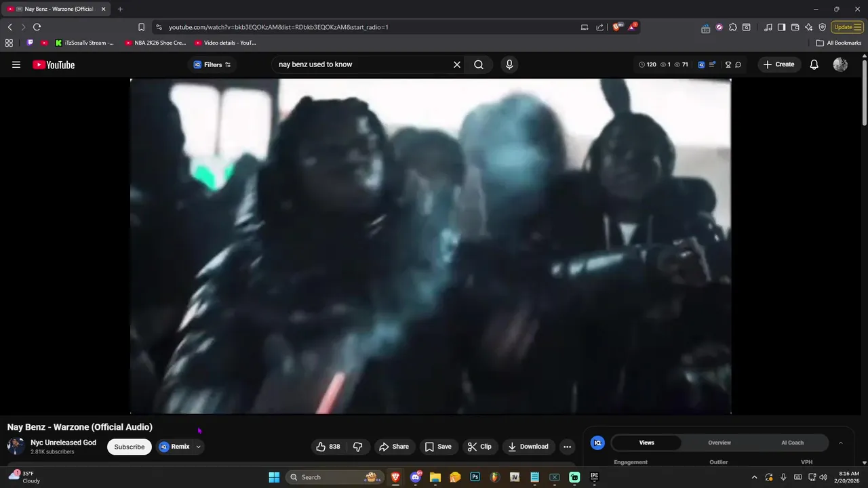
Task: Open the vidIQ list icon with dot
Action: (x=712, y=64)
